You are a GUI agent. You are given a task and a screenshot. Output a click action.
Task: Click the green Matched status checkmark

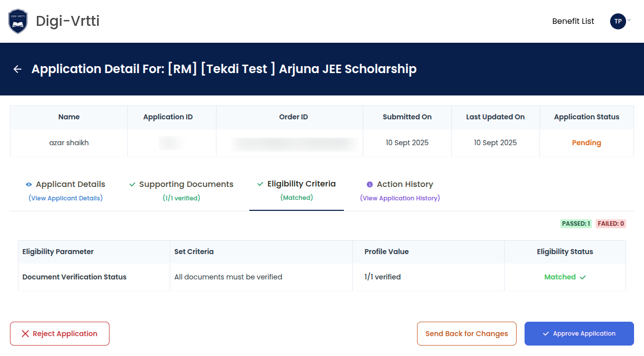click(x=583, y=277)
